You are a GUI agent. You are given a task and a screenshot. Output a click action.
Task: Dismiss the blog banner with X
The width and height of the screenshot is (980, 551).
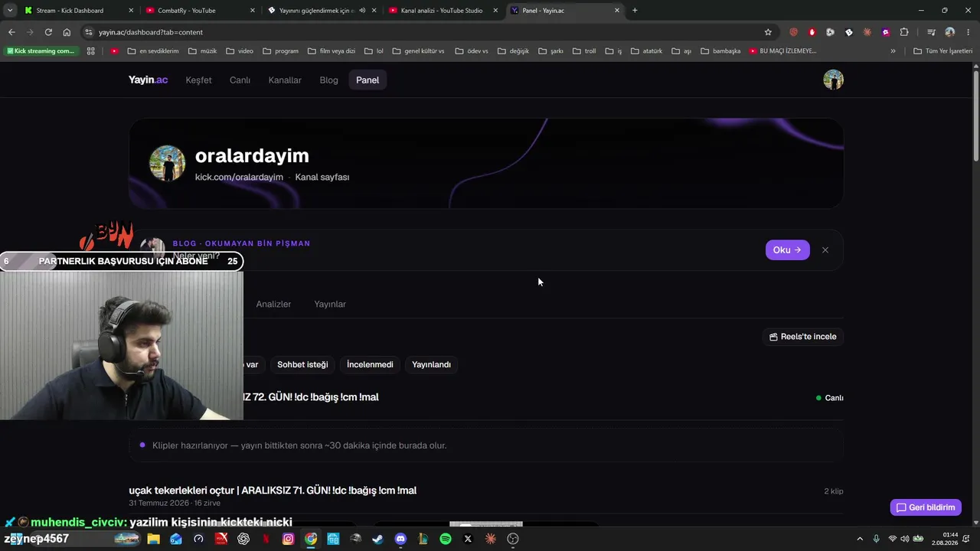click(825, 250)
